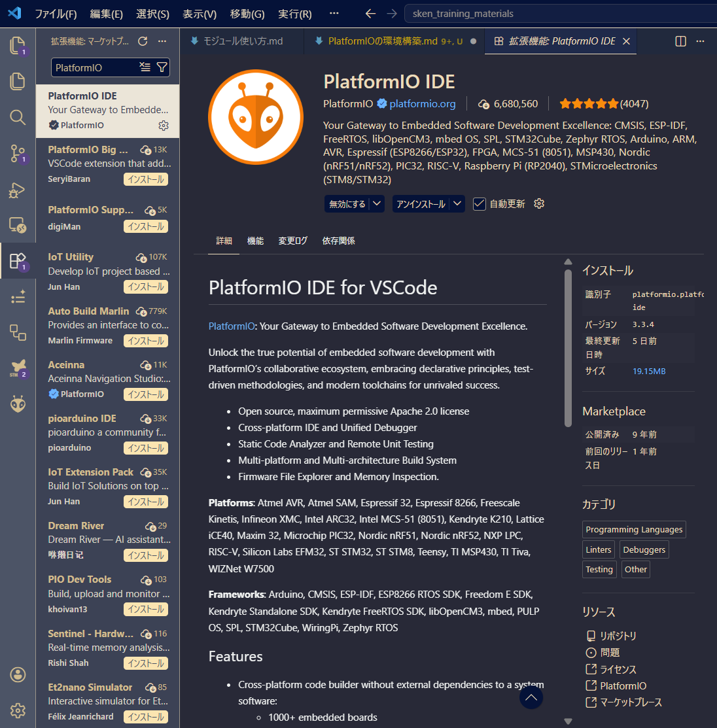Open the platformio.org publisher link
717x728 pixels.
(422, 103)
